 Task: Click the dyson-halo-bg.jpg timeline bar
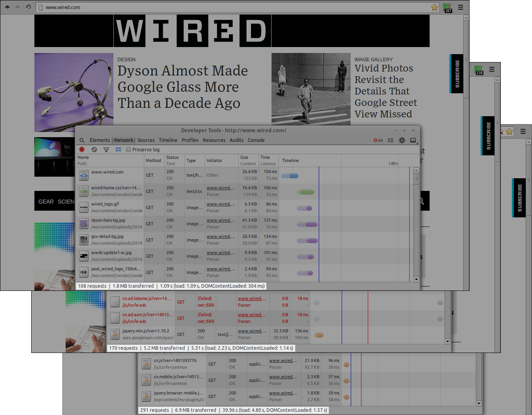(307, 224)
